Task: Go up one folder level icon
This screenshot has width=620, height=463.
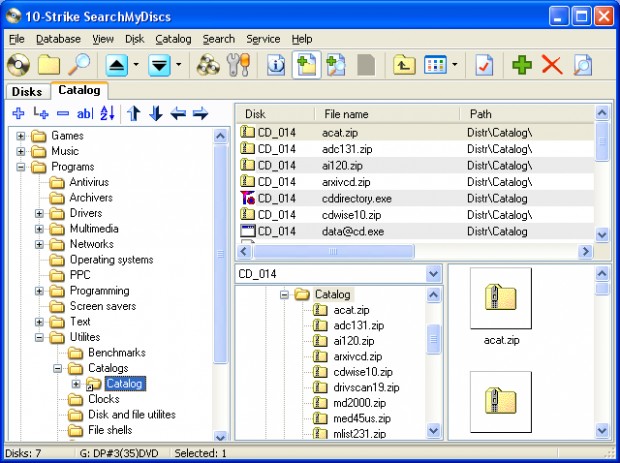Action: pyautogui.click(x=404, y=65)
